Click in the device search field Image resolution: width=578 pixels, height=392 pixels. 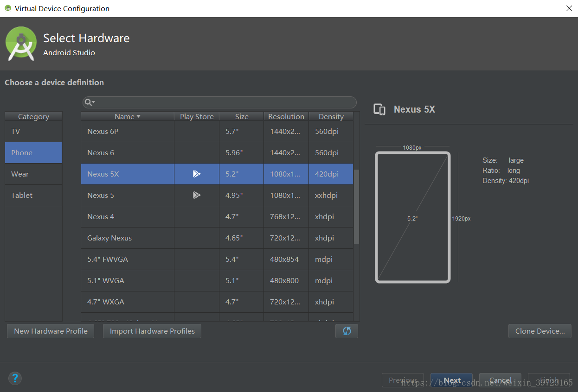pos(219,102)
